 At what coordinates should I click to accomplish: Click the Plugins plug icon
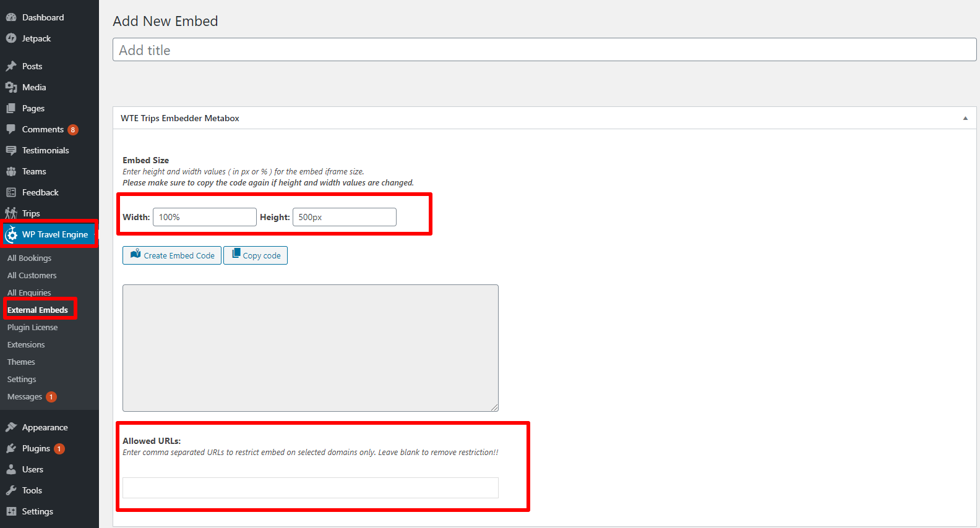pyautogui.click(x=11, y=448)
